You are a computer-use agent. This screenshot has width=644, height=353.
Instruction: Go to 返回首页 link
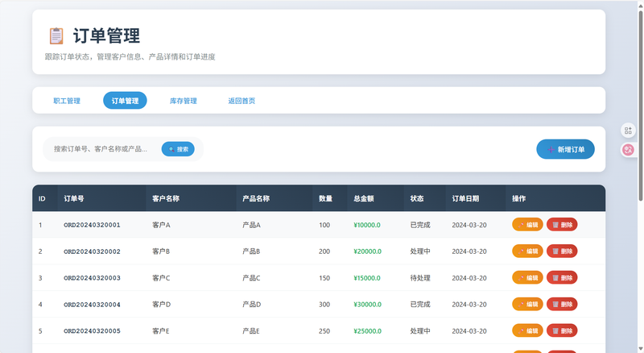coord(242,101)
